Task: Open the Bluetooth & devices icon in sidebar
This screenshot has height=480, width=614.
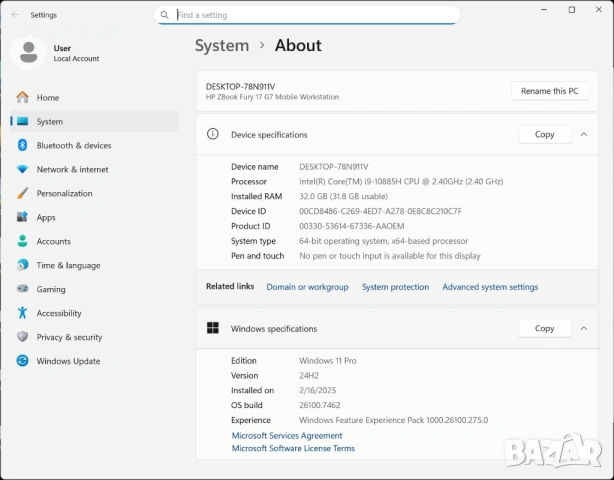Action: [22, 145]
